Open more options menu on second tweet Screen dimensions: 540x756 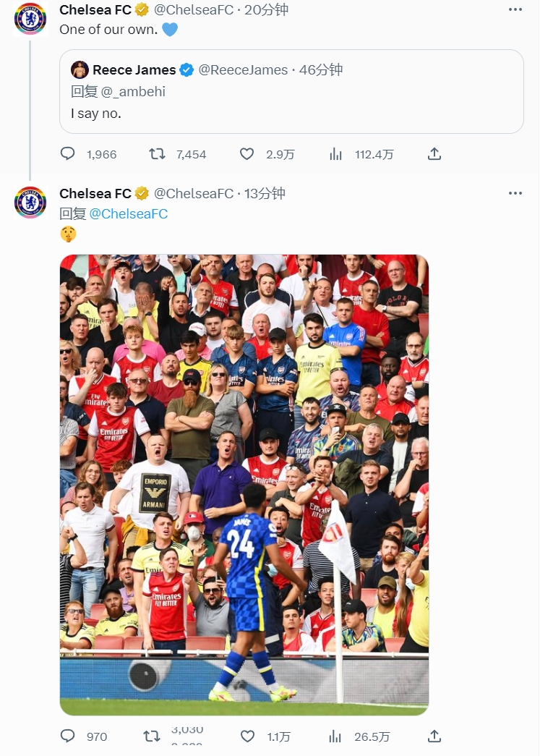[x=515, y=193]
